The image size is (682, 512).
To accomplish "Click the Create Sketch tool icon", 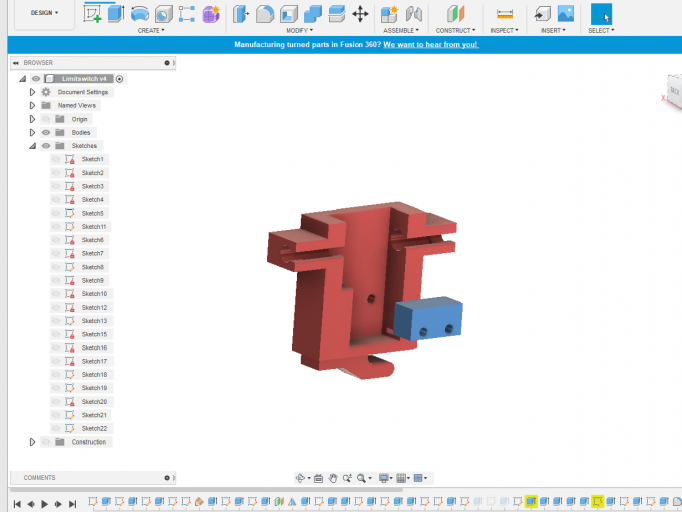I will (93, 13).
